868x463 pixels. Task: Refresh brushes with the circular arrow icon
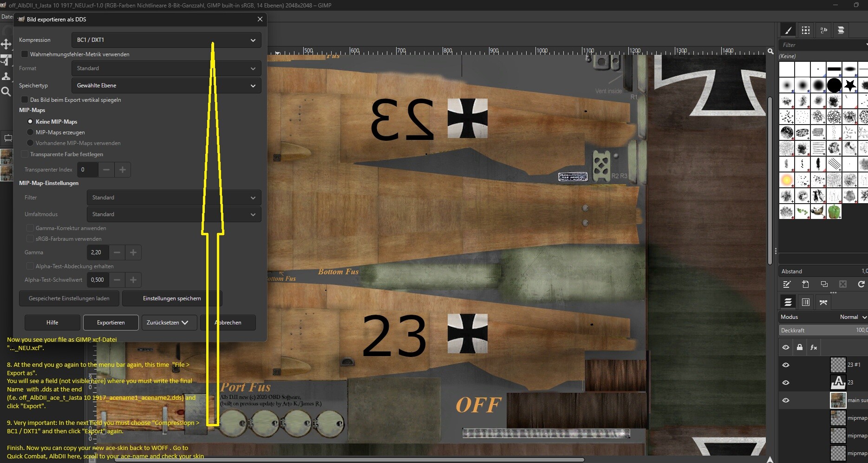click(x=861, y=284)
